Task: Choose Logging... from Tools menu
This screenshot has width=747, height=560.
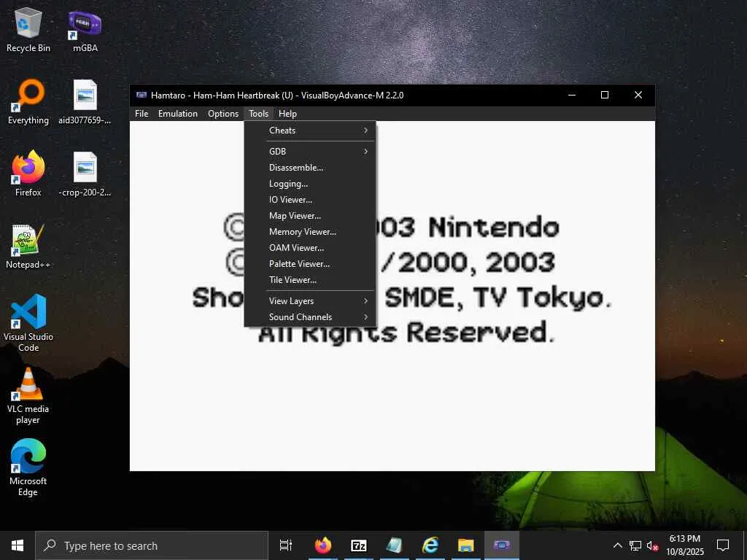Action: tap(309, 183)
